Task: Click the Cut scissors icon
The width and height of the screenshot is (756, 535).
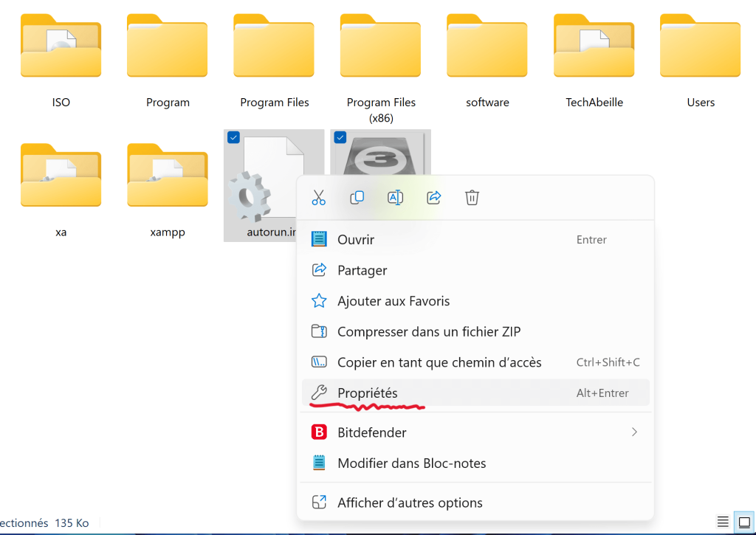Action: pos(318,197)
